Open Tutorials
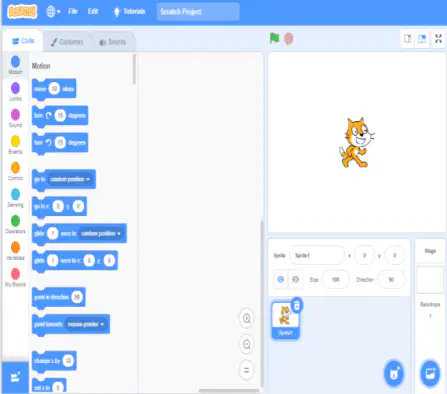The width and height of the screenshot is (447, 394). (129, 11)
